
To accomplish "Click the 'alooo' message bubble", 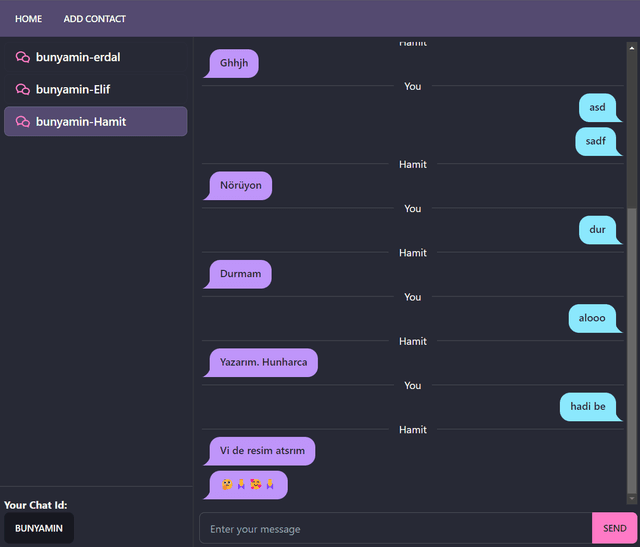I will click(x=595, y=318).
